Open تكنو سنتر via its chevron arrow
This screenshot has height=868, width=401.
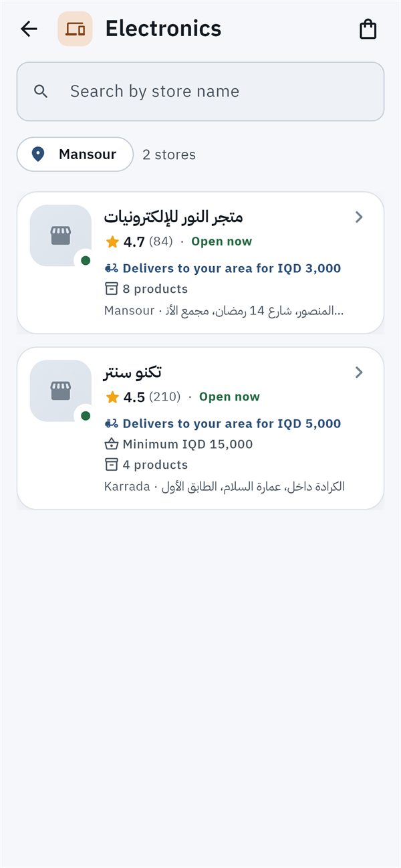click(x=359, y=372)
